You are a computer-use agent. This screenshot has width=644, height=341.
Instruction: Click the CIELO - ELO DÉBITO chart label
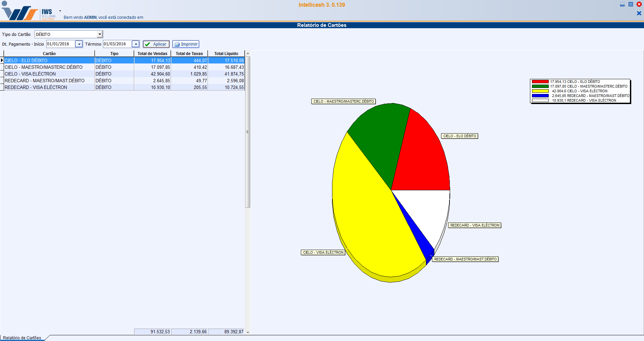[x=460, y=136]
